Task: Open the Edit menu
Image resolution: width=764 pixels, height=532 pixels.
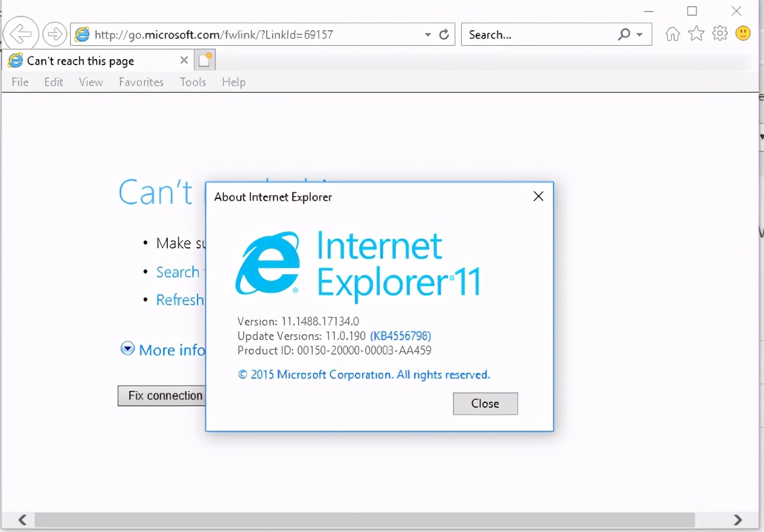Action: (54, 82)
